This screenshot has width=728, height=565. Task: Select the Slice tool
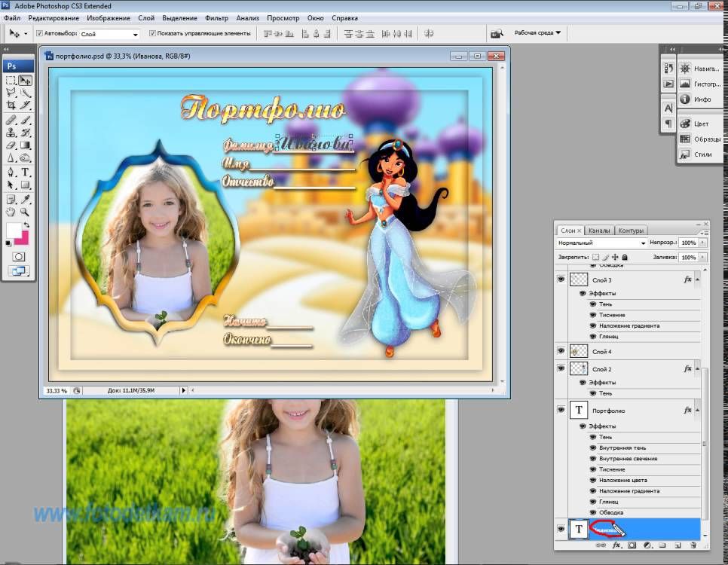[x=25, y=105]
